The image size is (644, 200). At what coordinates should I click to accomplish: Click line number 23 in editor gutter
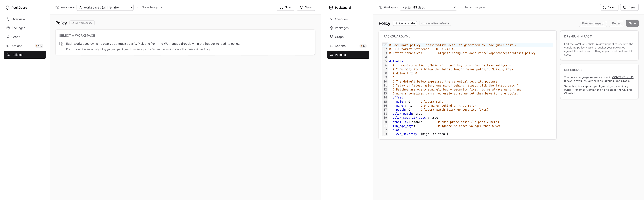385,134
